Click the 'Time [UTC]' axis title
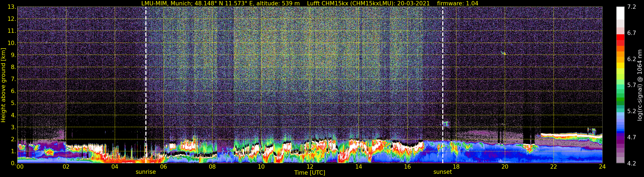This screenshot has width=644, height=177. (x=309, y=173)
